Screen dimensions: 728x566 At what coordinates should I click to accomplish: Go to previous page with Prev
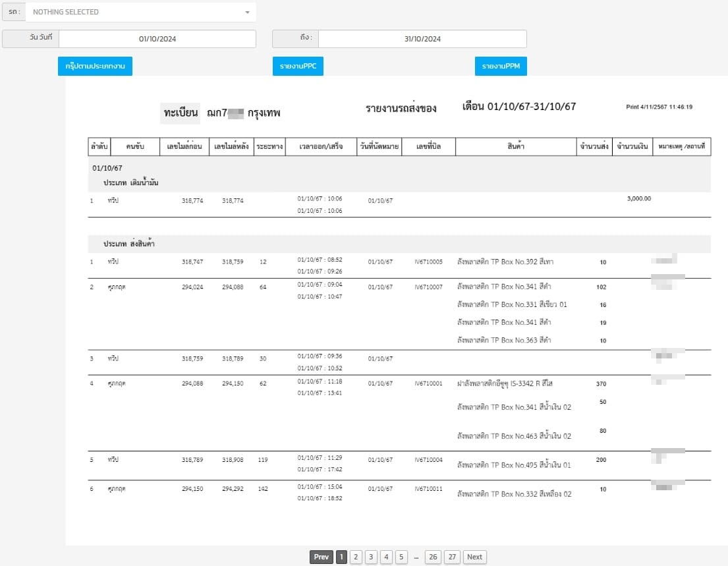point(322,557)
